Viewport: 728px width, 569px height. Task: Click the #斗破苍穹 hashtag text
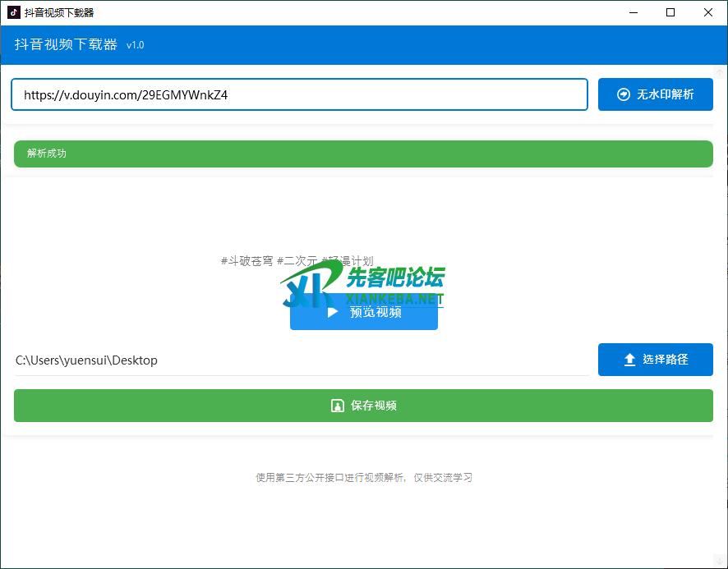point(247,261)
